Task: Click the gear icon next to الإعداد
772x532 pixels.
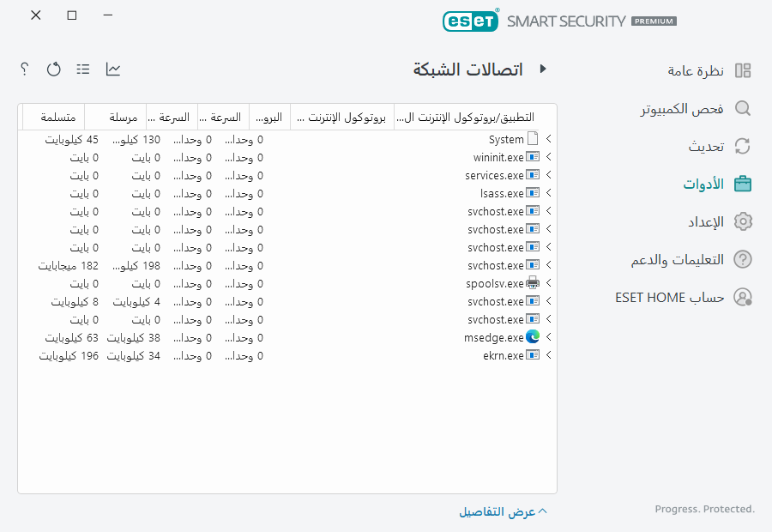Action: [743, 221]
